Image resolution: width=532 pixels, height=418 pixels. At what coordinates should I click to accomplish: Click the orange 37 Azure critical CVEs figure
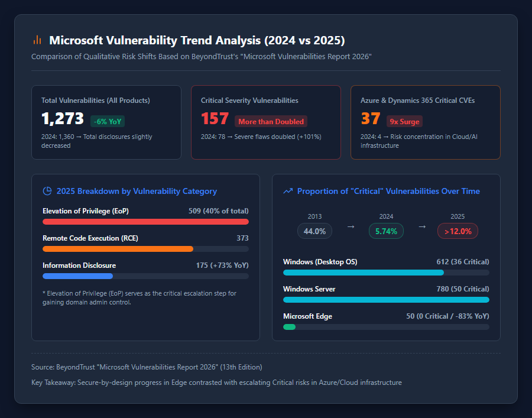pos(371,119)
